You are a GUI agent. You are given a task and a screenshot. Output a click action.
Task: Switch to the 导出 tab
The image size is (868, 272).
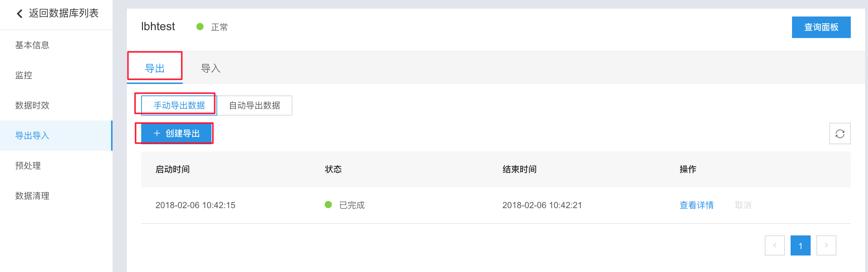(x=155, y=68)
